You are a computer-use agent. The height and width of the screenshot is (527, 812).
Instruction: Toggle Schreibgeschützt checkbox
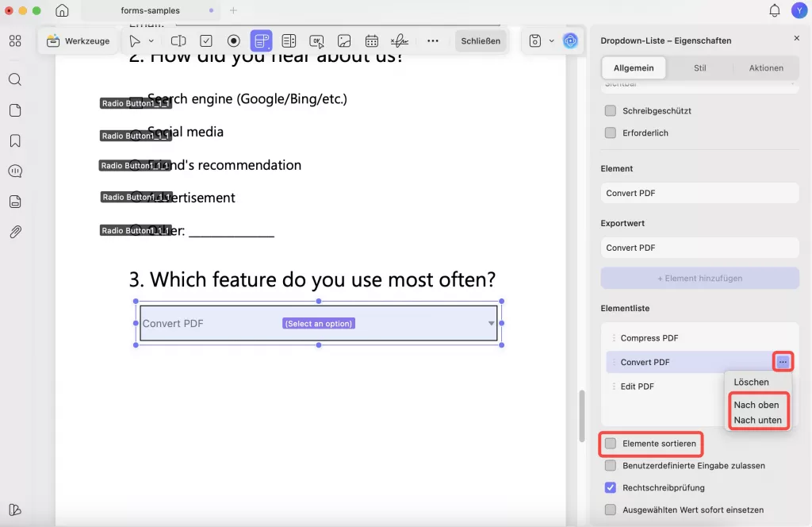pyautogui.click(x=611, y=110)
